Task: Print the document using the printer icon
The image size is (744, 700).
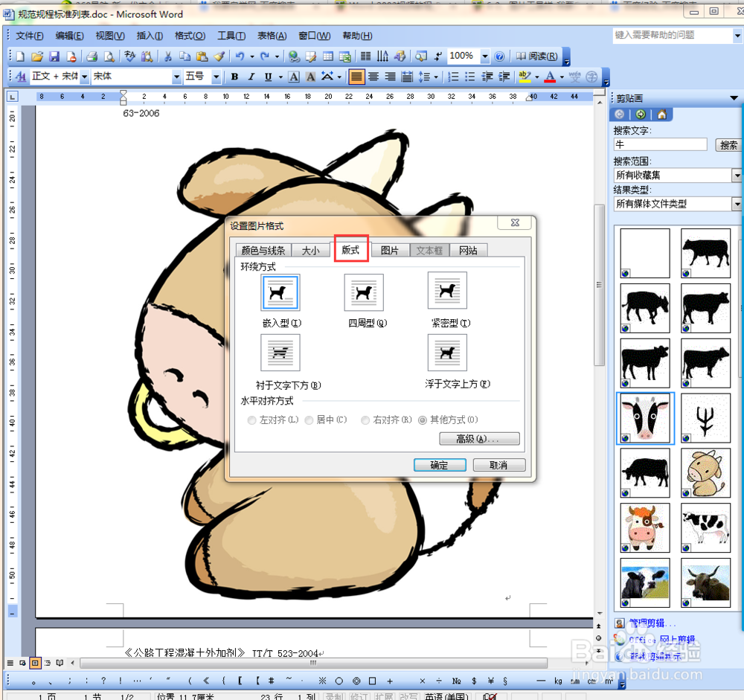Action: coord(92,57)
